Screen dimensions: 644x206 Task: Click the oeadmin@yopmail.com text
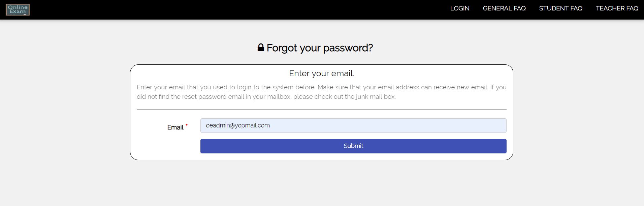[x=238, y=125]
